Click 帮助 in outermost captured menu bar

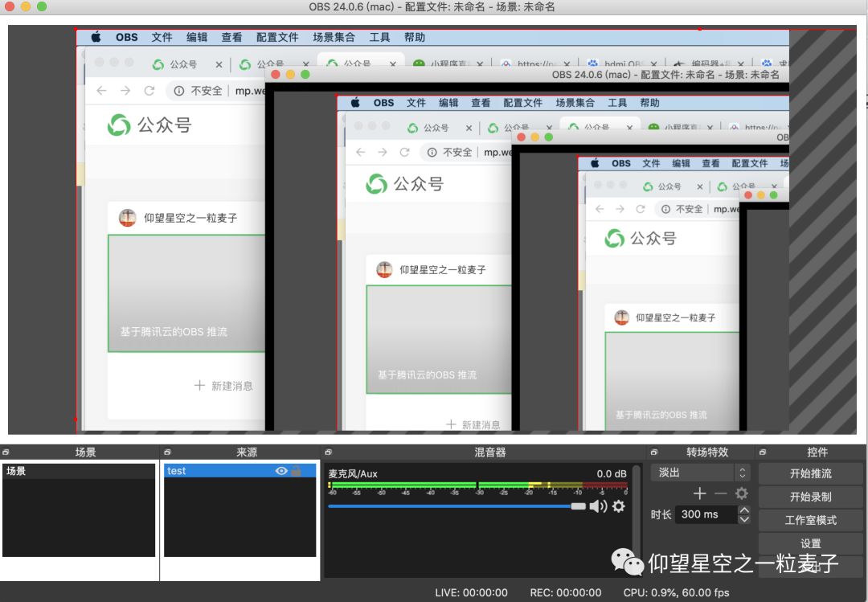pos(415,37)
